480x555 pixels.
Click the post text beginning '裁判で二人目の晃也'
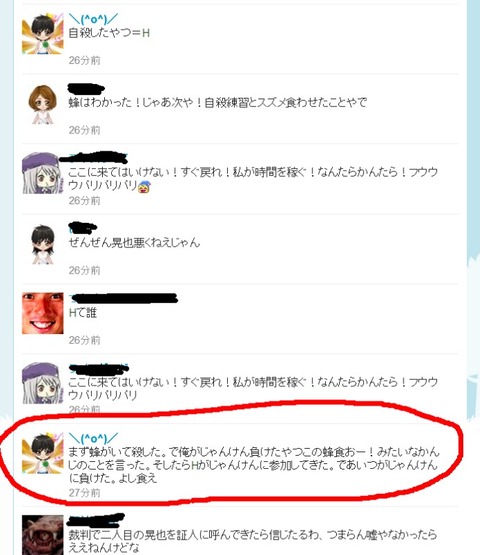pyautogui.click(x=253, y=541)
